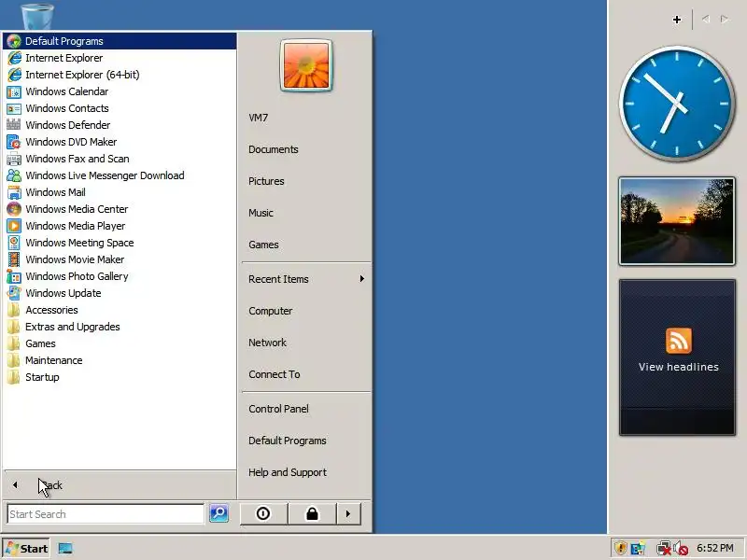The height and width of the screenshot is (560, 747).
Task: Click sidebar next page arrow
Action: 725,19
